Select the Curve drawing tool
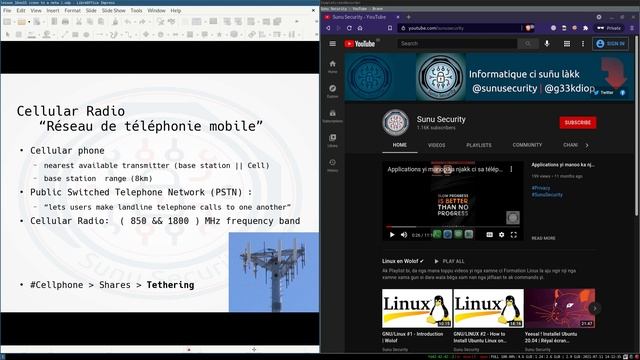640x360 pixels. pos(113,35)
